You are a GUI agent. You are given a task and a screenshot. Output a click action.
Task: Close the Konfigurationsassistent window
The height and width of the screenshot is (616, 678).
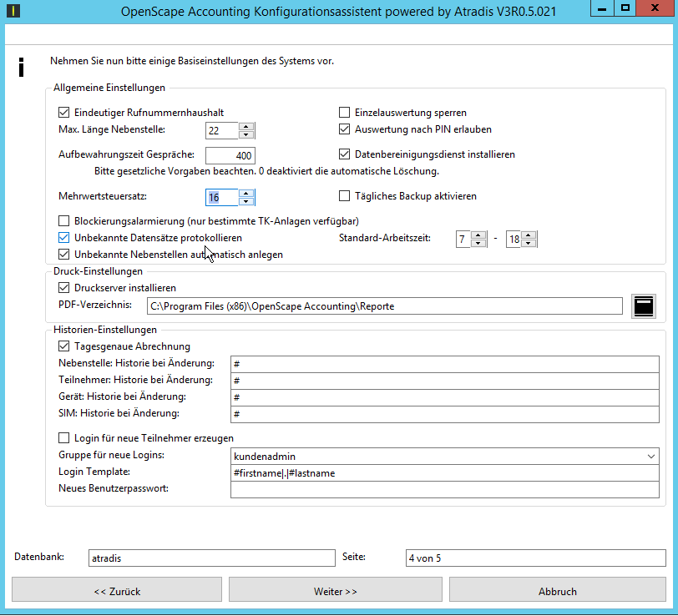[655, 8]
